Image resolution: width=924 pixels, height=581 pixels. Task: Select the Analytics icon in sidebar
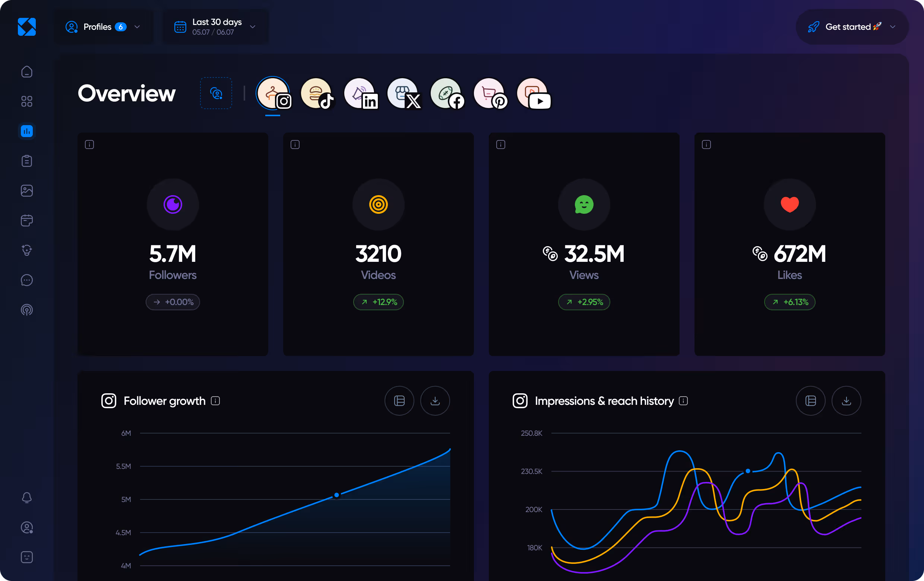pyautogui.click(x=26, y=131)
